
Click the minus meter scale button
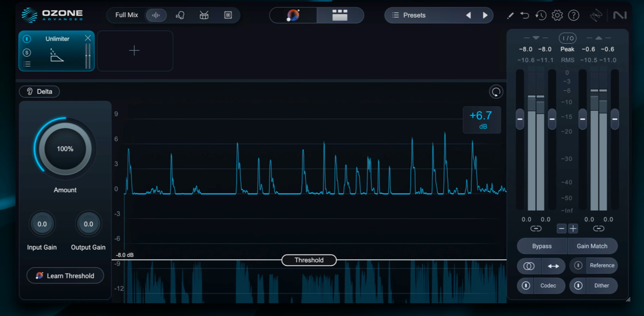561,229
